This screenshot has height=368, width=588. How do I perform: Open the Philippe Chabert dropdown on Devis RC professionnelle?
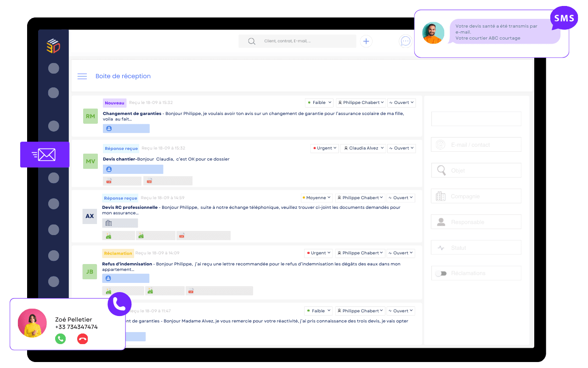360,198
